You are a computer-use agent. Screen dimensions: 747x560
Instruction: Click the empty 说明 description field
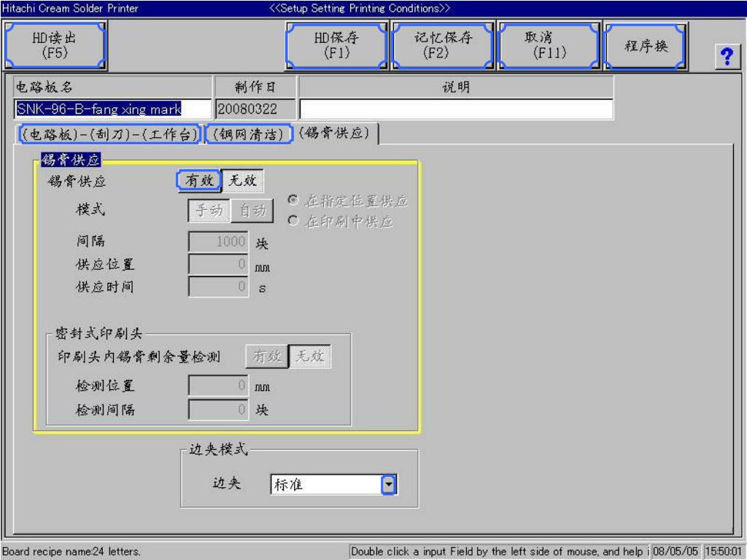point(456,109)
